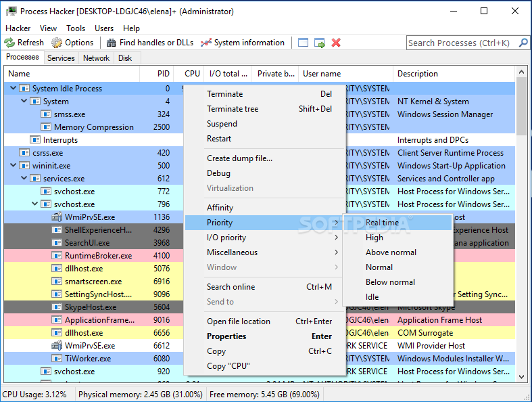The image size is (532, 402).
Task: Click Find handles or DLLs binoculars icon
Action: [111, 43]
